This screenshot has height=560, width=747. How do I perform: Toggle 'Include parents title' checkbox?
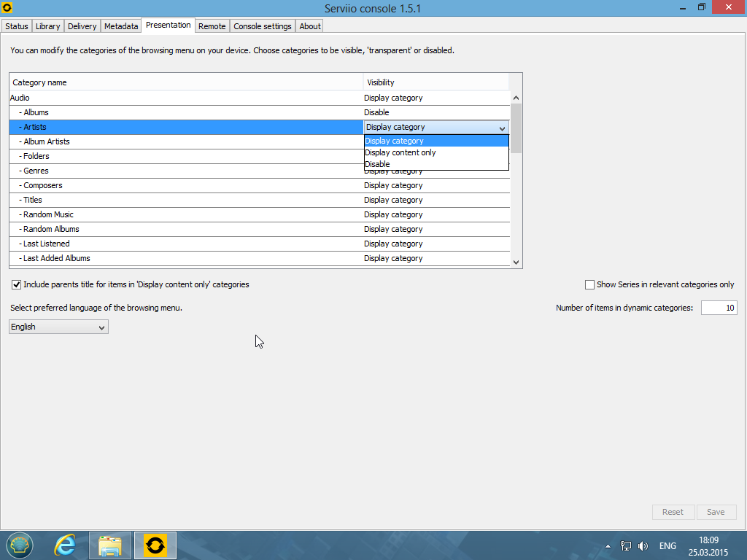16,284
